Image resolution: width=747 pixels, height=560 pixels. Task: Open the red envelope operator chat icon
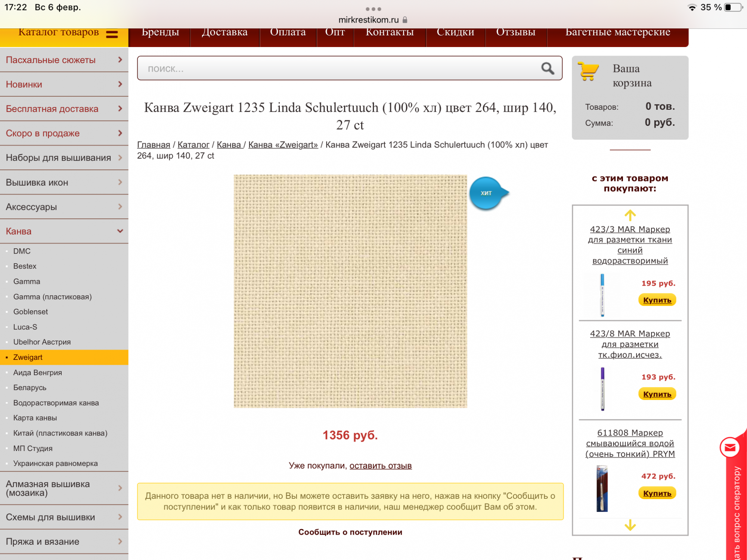pyautogui.click(x=730, y=448)
